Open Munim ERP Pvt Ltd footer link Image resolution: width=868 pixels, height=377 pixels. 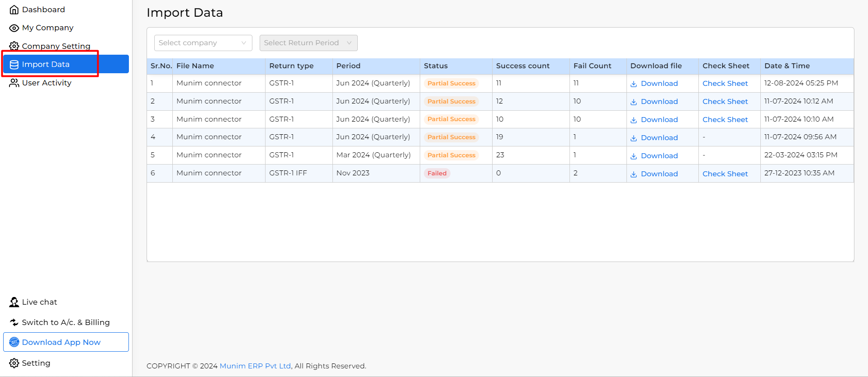tap(255, 366)
